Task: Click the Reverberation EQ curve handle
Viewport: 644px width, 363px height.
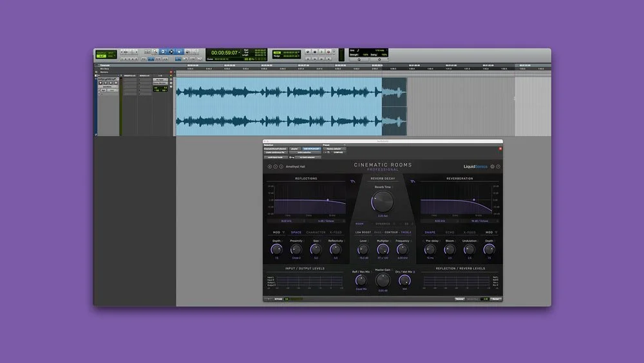Action: pos(474,200)
